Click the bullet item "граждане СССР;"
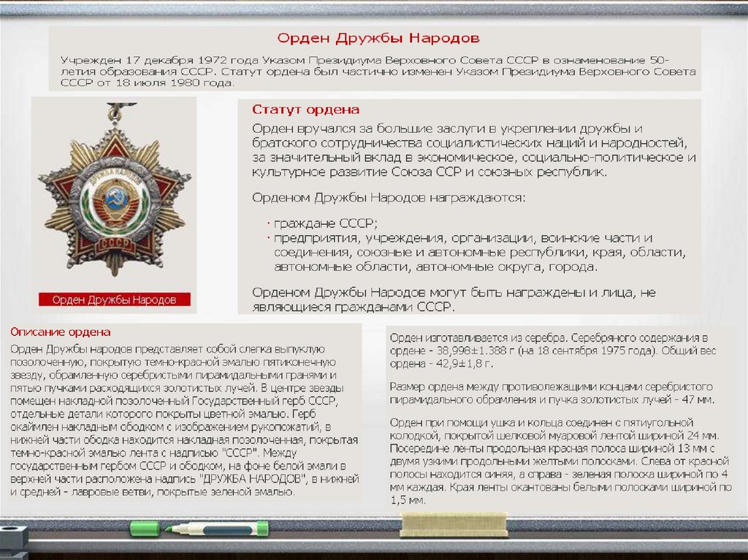This screenshot has width=748, height=560. coord(325,223)
